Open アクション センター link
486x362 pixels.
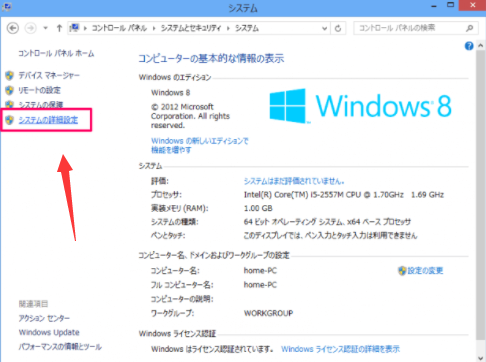pos(44,318)
